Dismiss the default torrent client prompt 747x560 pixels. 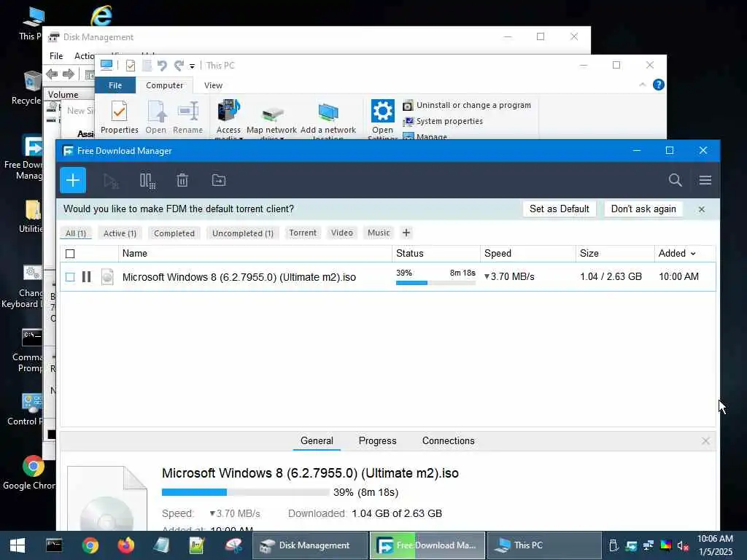pos(701,209)
